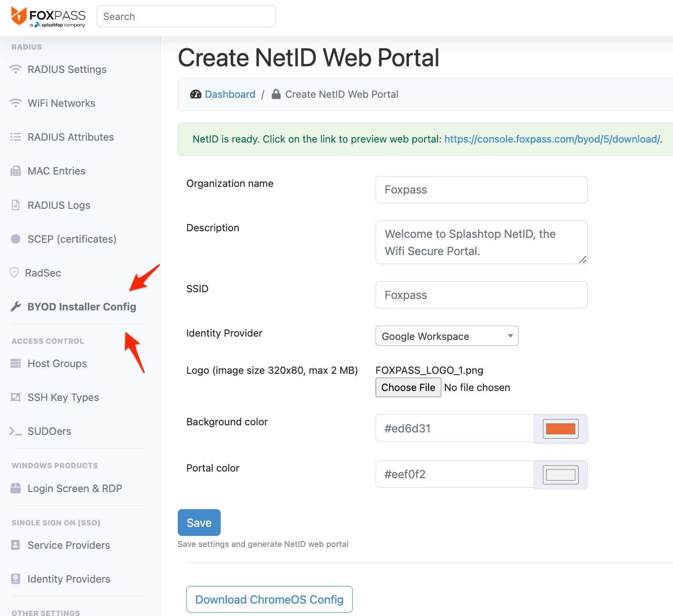The image size is (673, 616).
Task: Click the Login Screen & RDP icon
Action: (16, 488)
